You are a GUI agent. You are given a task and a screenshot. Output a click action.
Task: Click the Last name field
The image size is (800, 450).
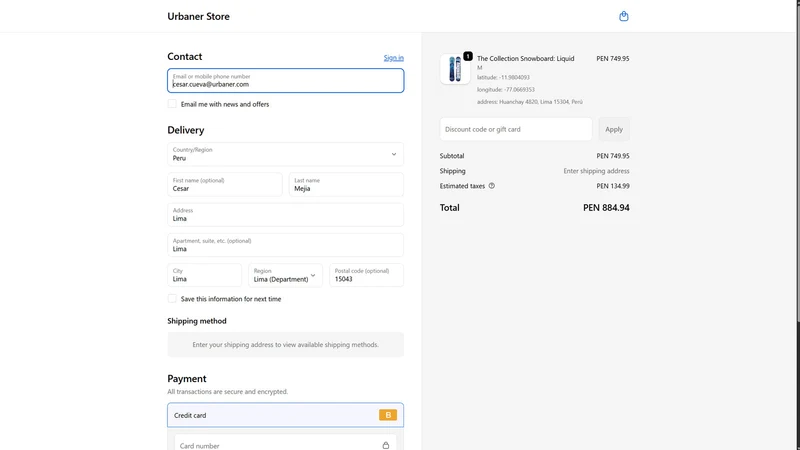click(346, 184)
